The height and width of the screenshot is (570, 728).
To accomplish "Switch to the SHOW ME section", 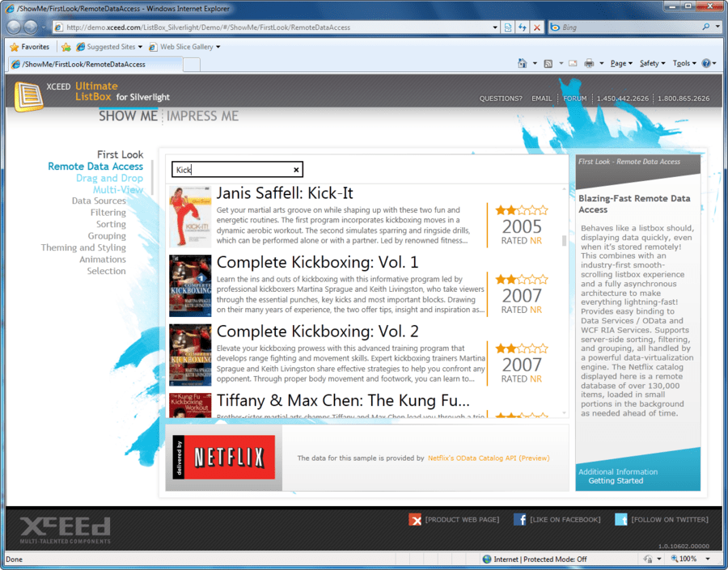I will (x=128, y=116).
